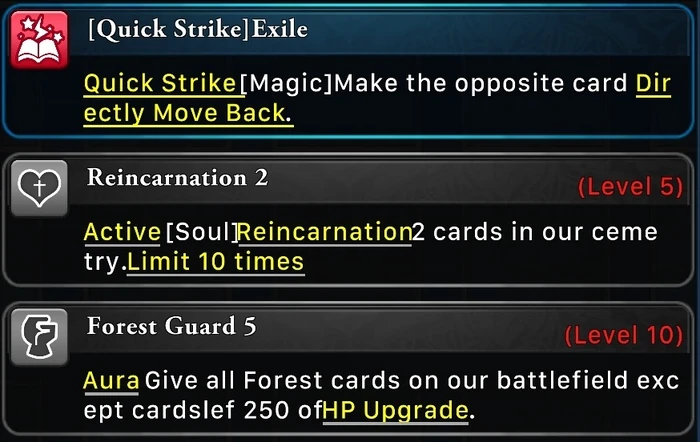
Task: Click the red (Level 10) requirement label
Action: point(624,335)
